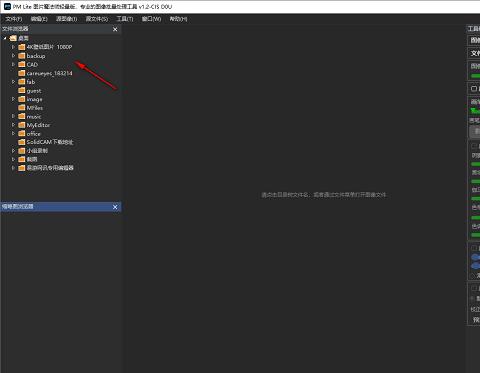The width and height of the screenshot is (480, 373).
Task: Open the 窗口(W) menu
Action: [151, 19]
